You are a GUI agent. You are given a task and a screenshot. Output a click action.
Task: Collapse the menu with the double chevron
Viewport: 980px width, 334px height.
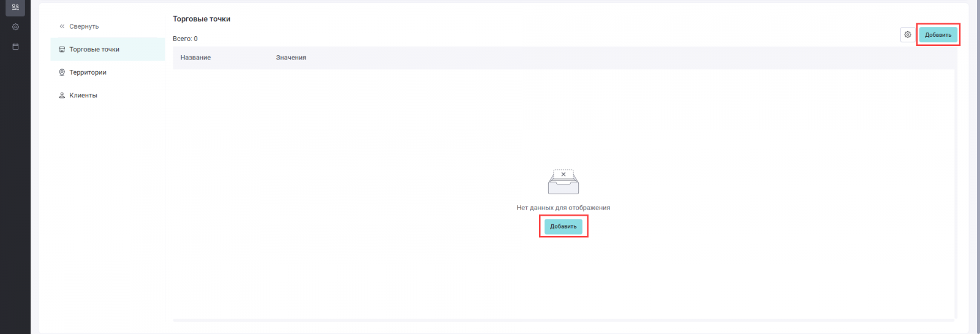[62, 26]
